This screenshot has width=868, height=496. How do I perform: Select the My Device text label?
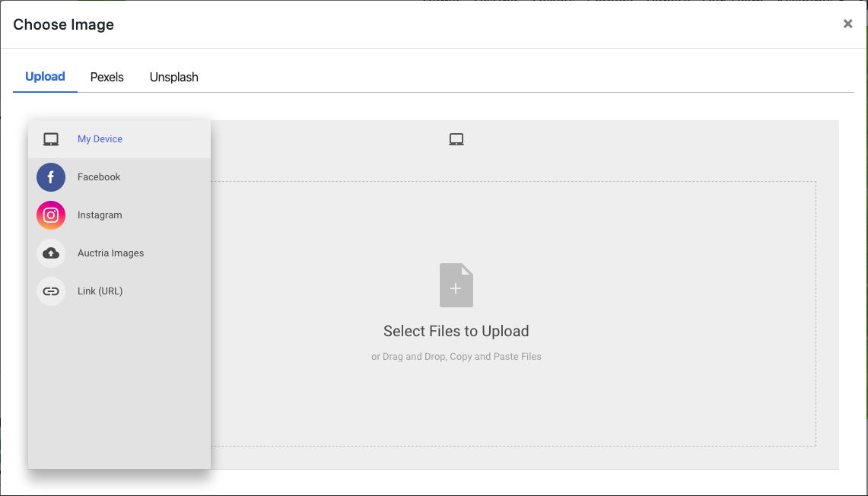point(100,139)
